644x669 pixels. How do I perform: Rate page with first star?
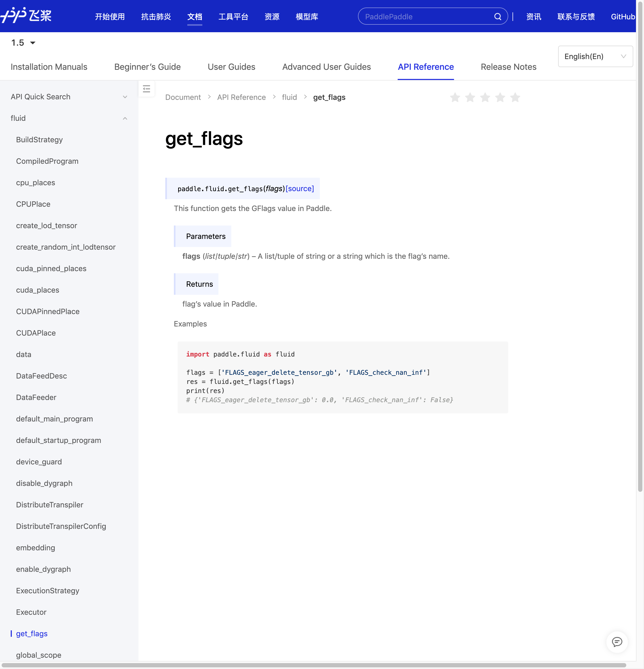(455, 98)
